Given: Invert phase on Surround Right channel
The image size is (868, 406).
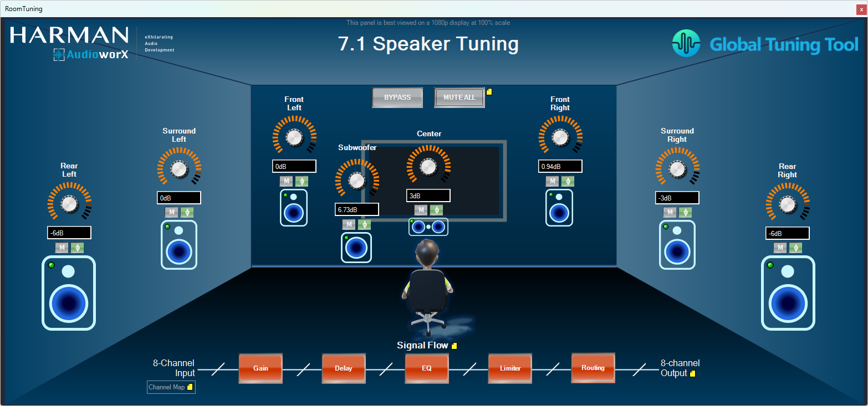Looking at the screenshot, I should 686,212.
